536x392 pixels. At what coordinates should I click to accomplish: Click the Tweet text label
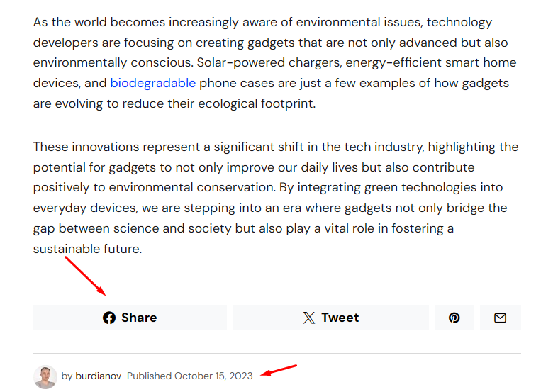340,318
